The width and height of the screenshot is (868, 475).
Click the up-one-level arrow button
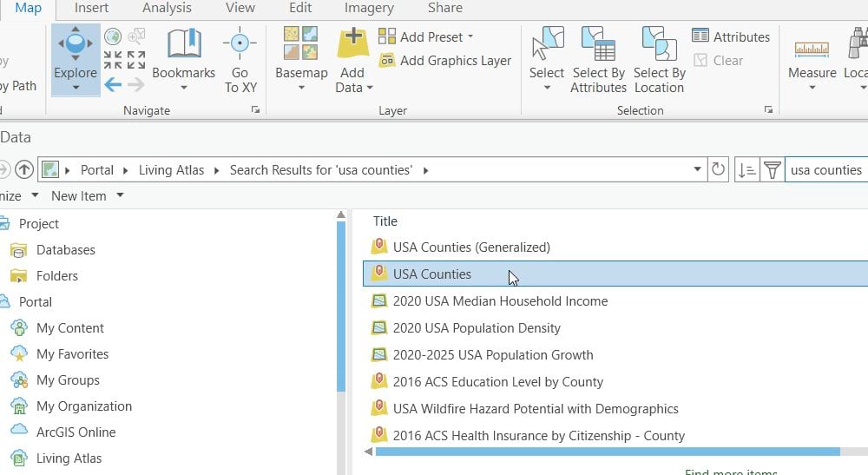23,169
